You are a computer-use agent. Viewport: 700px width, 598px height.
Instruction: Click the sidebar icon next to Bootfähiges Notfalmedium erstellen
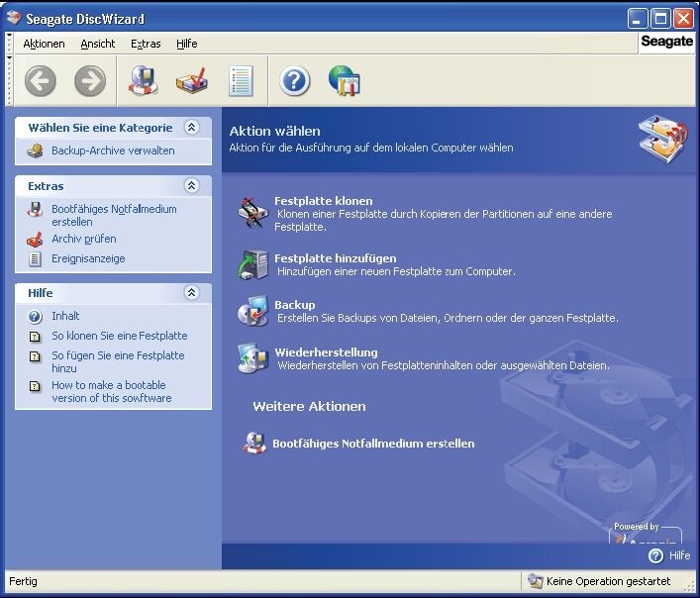[x=35, y=209]
